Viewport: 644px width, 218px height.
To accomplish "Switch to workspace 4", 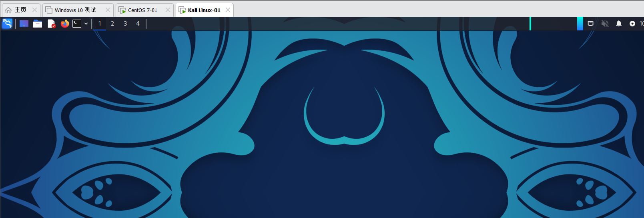I will tap(138, 24).
